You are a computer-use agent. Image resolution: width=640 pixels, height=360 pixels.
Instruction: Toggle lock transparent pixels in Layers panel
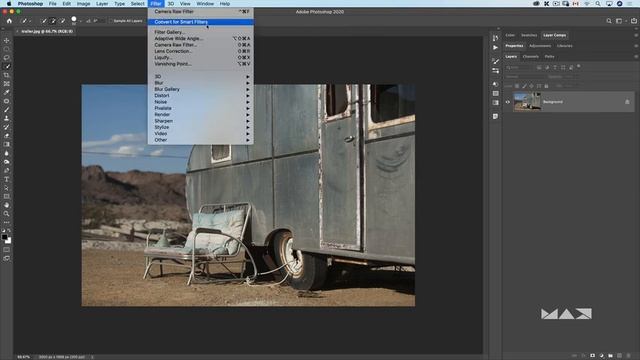[x=517, y=86]
